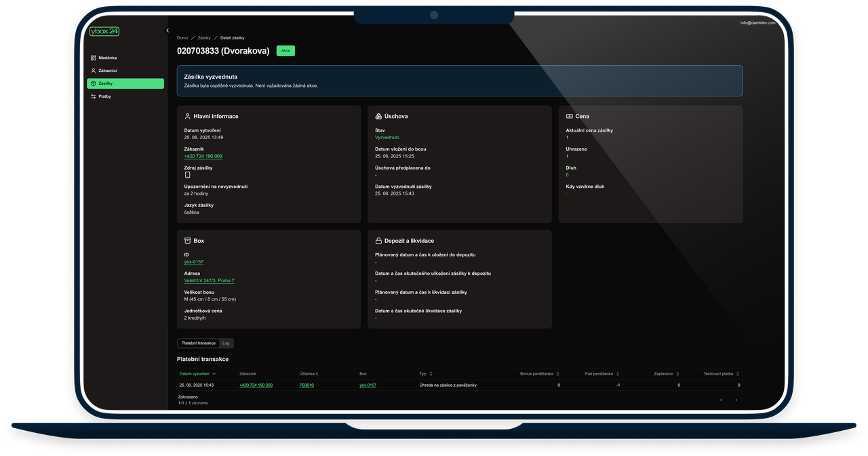Click the Platby arrows icon in sidebar
The image size is (868, 456).
(93, 96)
